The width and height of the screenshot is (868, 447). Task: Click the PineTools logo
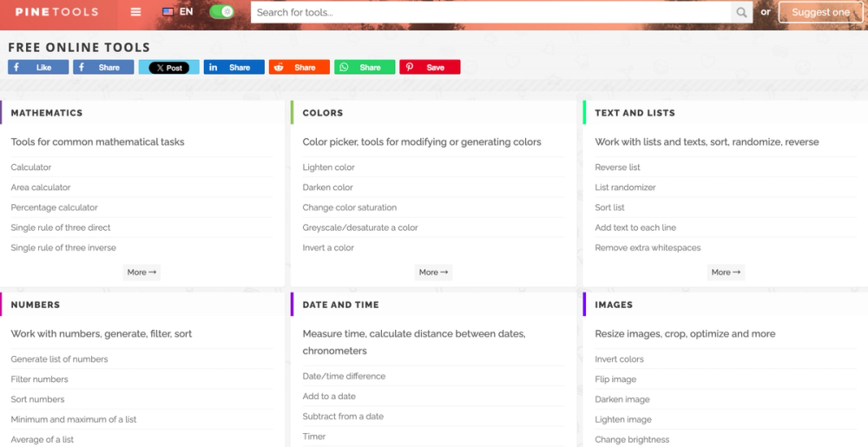point(56,11)
